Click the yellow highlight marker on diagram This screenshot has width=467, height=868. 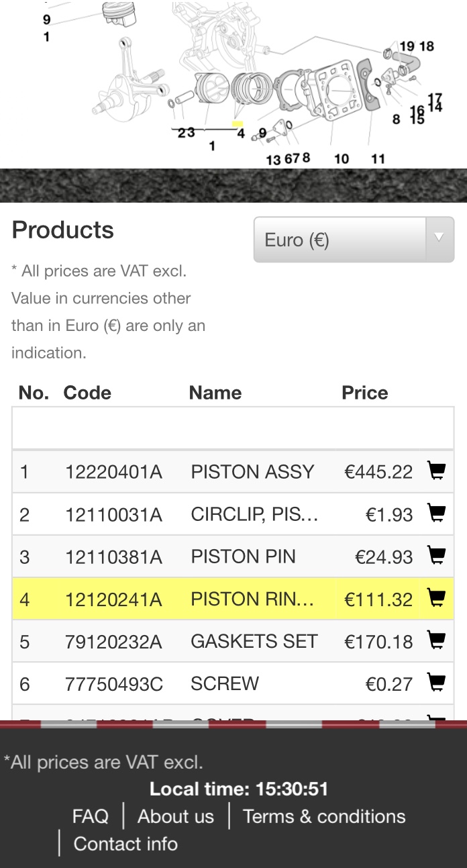click(237, 124)
